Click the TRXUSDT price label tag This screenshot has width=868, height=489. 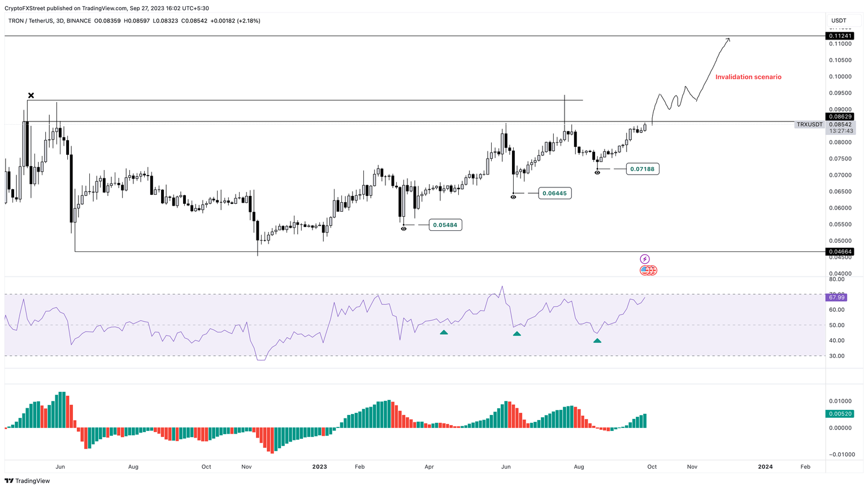(809, 124)
